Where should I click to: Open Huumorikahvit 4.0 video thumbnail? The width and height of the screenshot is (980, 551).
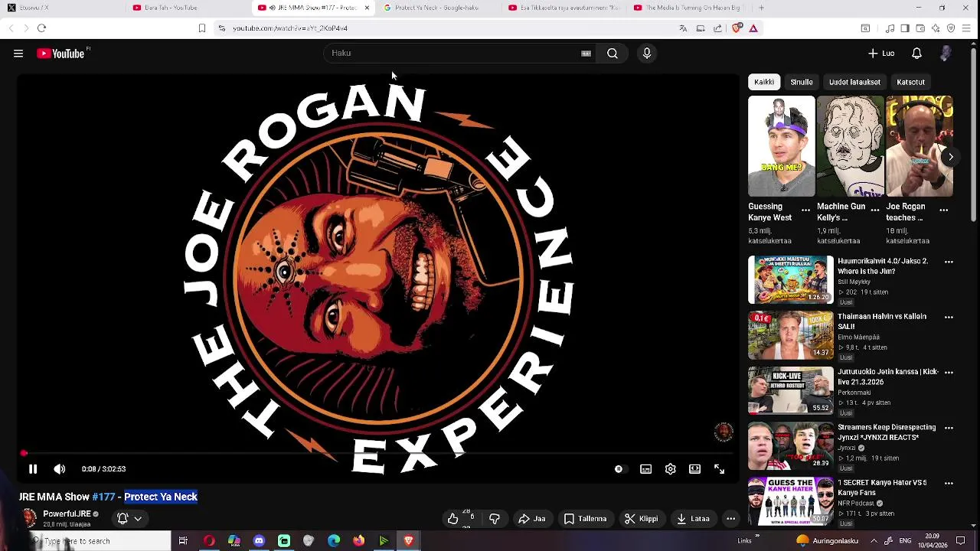click(x=791, y=280)
